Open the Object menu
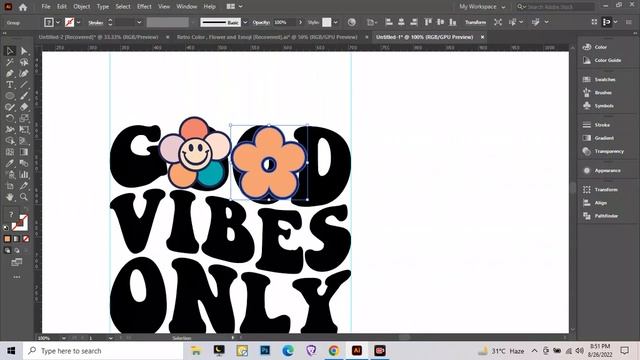The width and height of the screenshot is (640, 360). (82, 7)
